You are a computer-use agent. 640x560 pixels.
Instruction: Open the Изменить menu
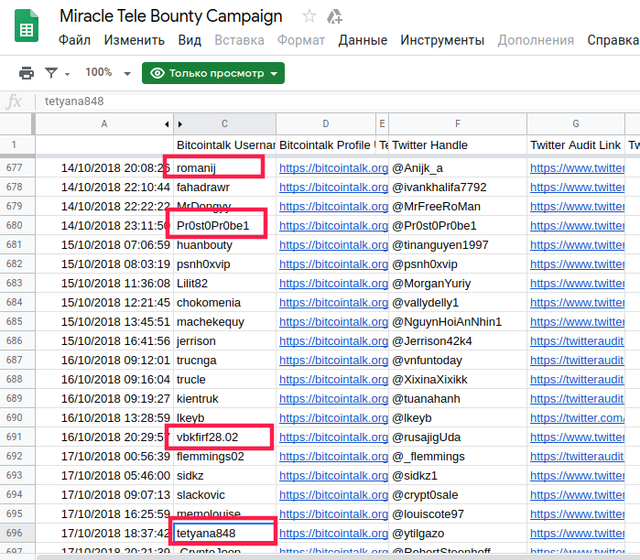134,40
